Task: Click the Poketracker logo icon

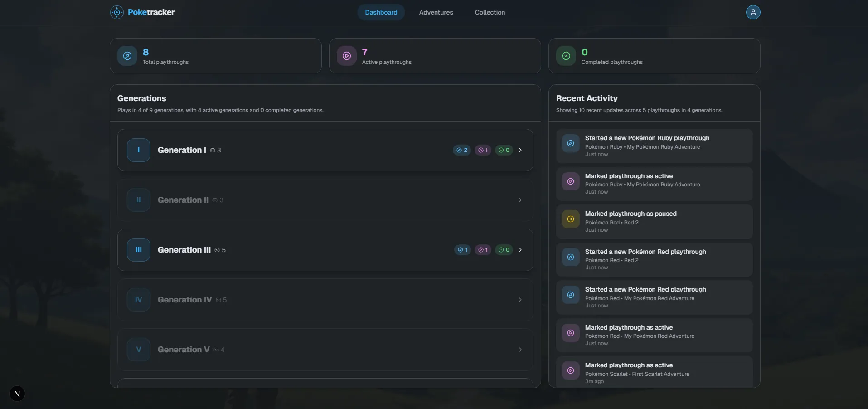Action: pyautogui.click(x=117, y=12)
